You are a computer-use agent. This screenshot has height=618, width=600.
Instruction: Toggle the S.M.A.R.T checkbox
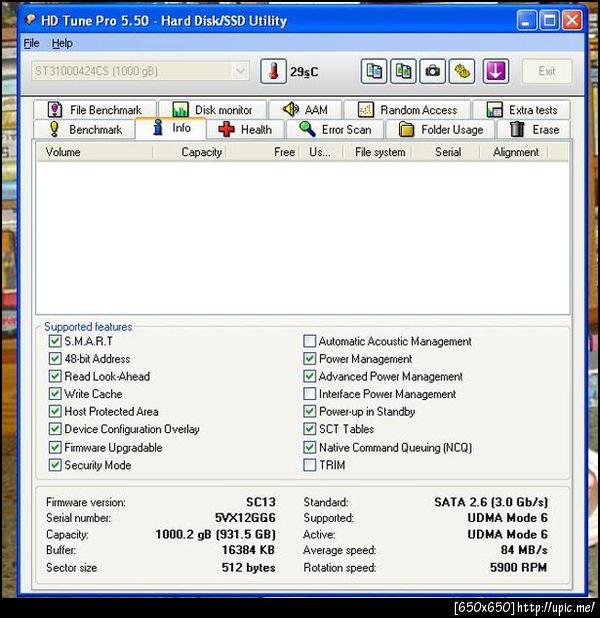[55, 341]
